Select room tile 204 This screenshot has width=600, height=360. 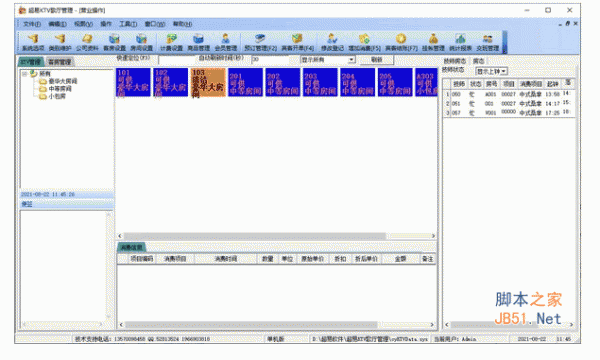coord(358,82)
